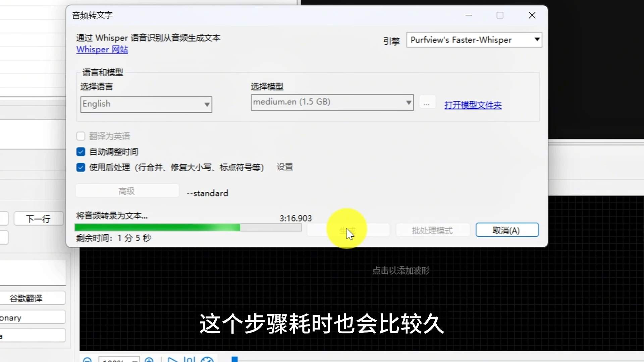Open the 100% zoom level dropdown
Screen dimensions: 644x362
point(119,360)
